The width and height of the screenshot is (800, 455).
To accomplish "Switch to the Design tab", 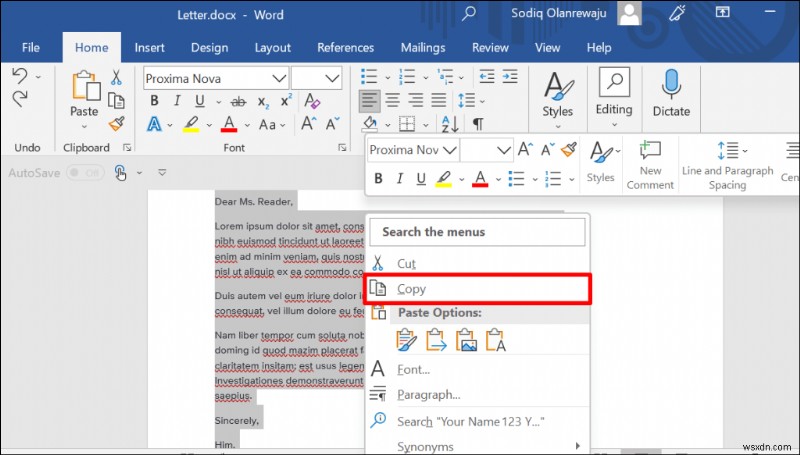I will point(209,48).
